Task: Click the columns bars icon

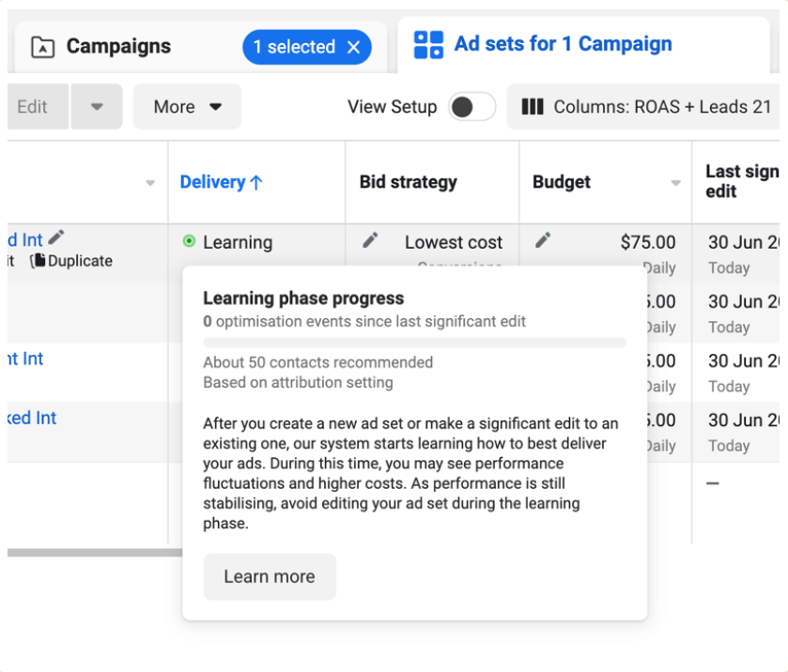Action: (x=533, y=106)
